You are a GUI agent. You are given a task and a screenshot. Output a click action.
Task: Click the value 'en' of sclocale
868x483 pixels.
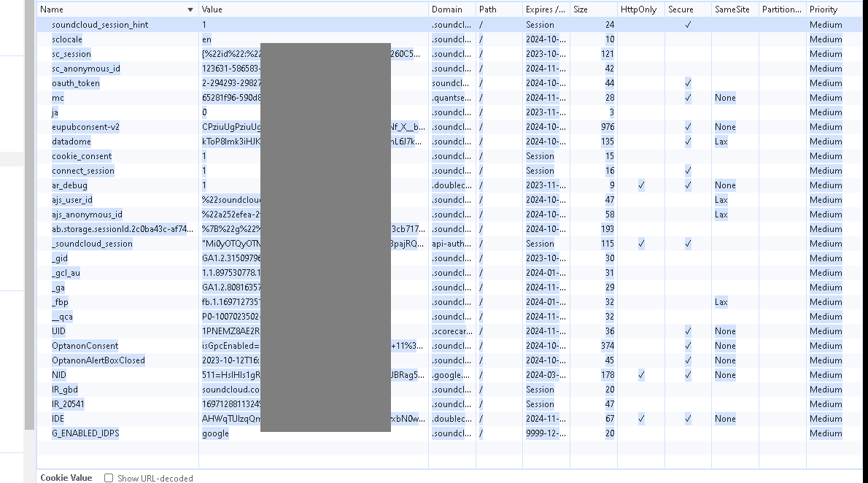pos(206,39)
